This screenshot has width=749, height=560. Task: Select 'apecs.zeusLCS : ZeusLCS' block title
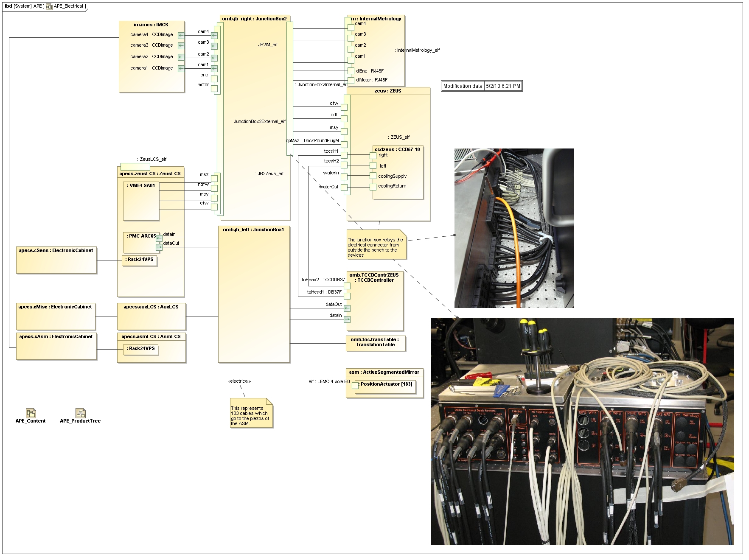150,174
